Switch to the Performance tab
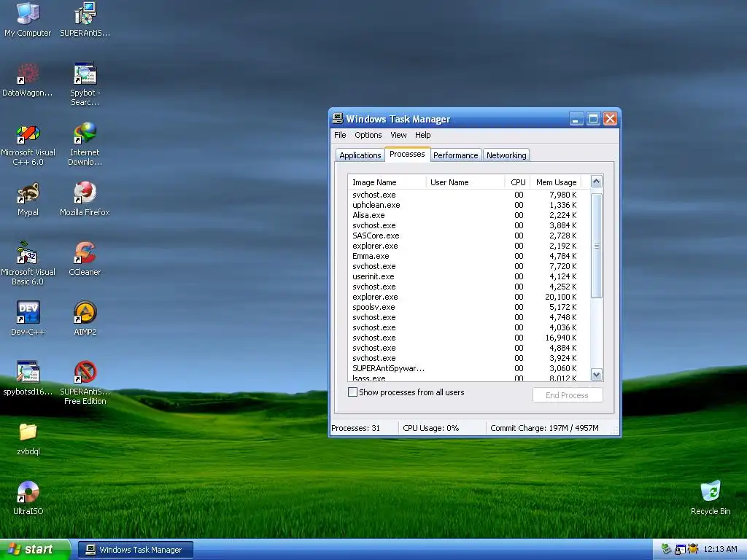 pyautogui.click(x=455, y=155)
